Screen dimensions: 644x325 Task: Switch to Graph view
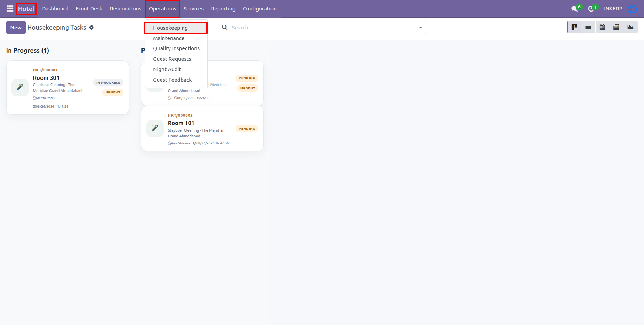[630, 27]
